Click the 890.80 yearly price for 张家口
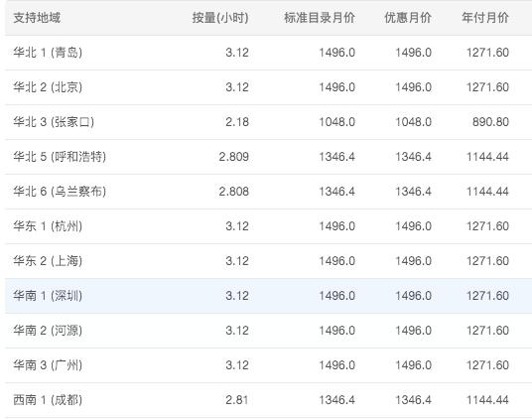The image size is (532, 419). coord(490,122)
